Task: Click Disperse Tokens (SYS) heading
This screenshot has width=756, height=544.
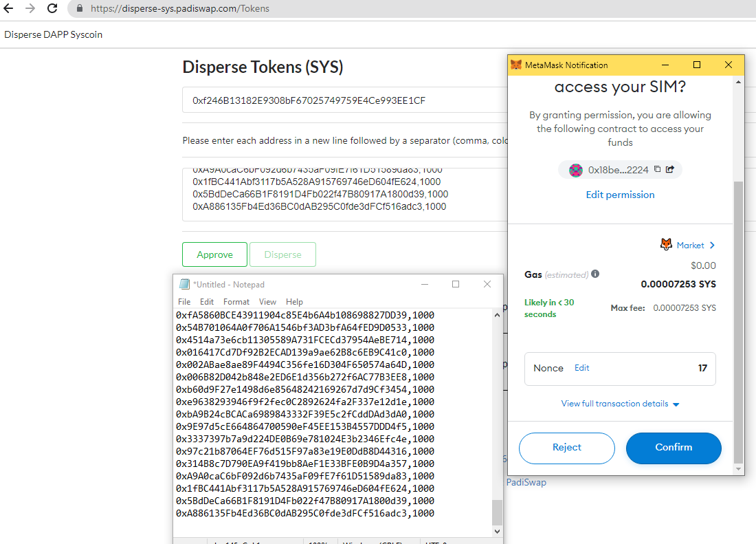Action: 263,67
